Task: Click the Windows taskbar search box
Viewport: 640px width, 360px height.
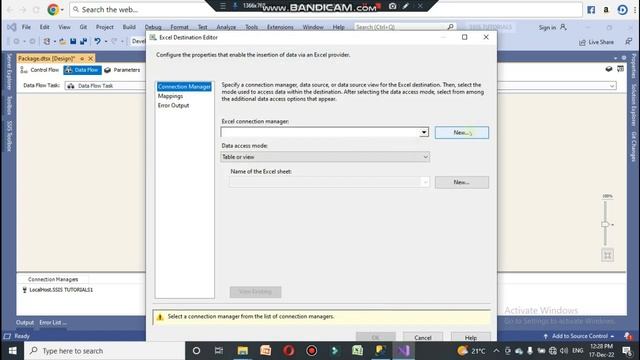Action: [x=104, y=351]
